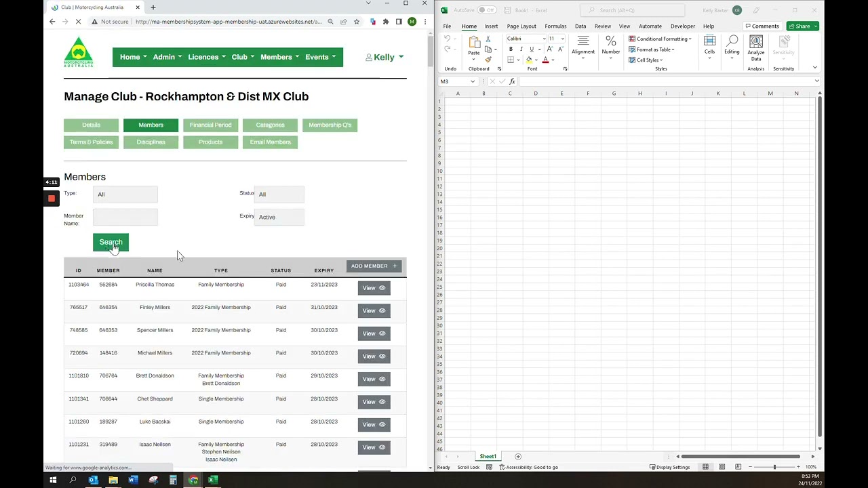This screenshot has height=488, width=868.
Task: Switch to Excel Insert tab
Action: pos(491,26)
